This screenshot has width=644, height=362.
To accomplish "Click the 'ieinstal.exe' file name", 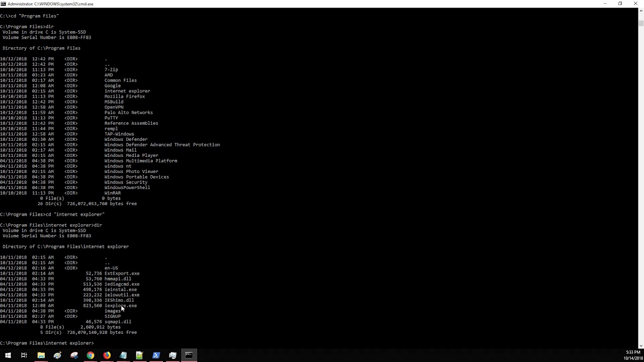I will (x=121, y=290).
